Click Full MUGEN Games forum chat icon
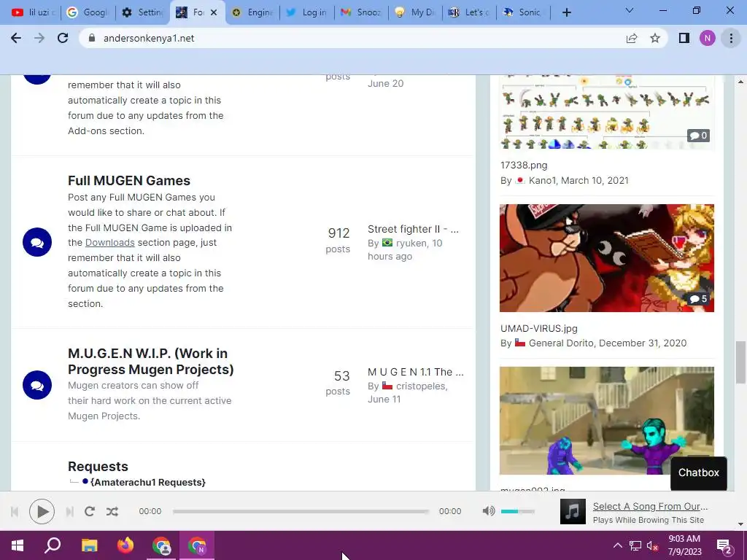Image resolution: width=747 pixels, height=560 pixels. tap(37, 242)
